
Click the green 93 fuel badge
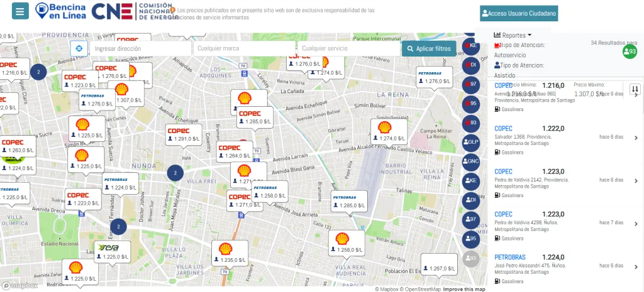pos(630,51)
